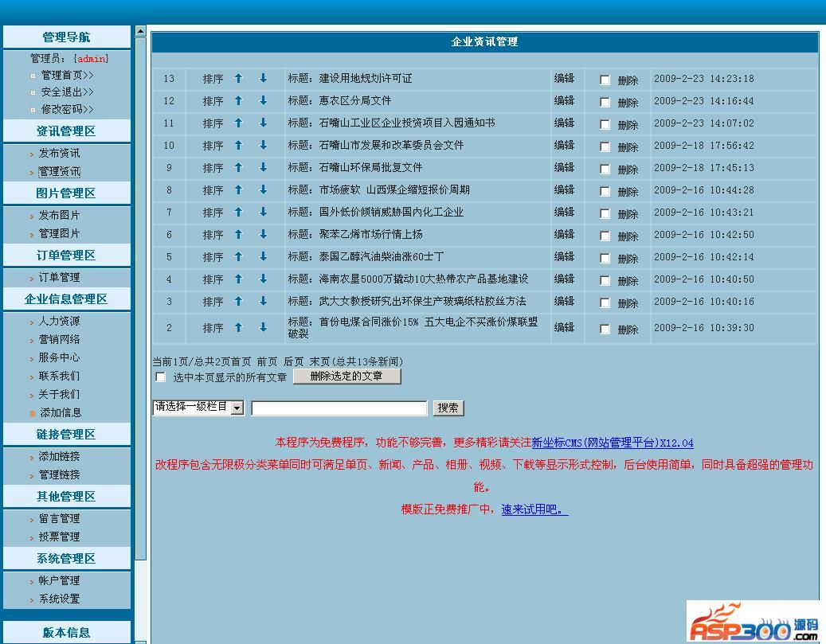The width and height of the screenshot is (826, 644).
Task: Open 发布资讯 in the sidebar
Action: coord(59,153)
